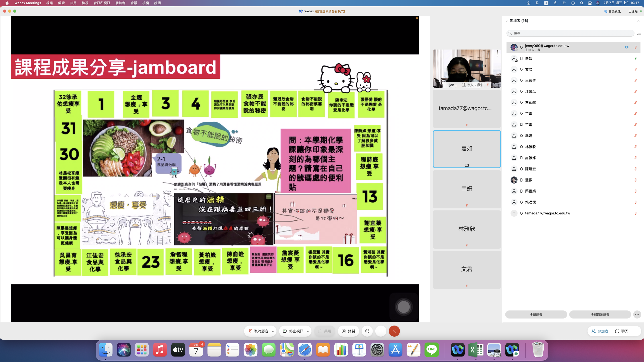
Task: Toggle 停止視訊 to stop camera
Action: pos(293,331)
